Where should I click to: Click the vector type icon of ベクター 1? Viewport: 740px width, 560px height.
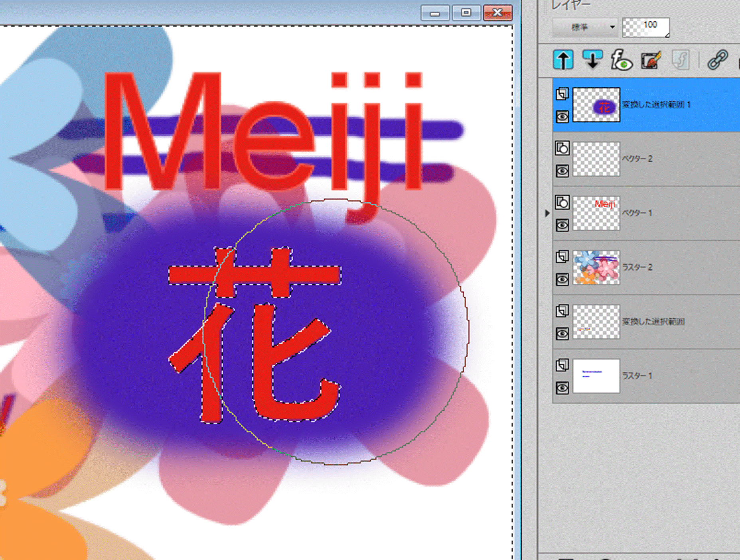tap(562, 202)
